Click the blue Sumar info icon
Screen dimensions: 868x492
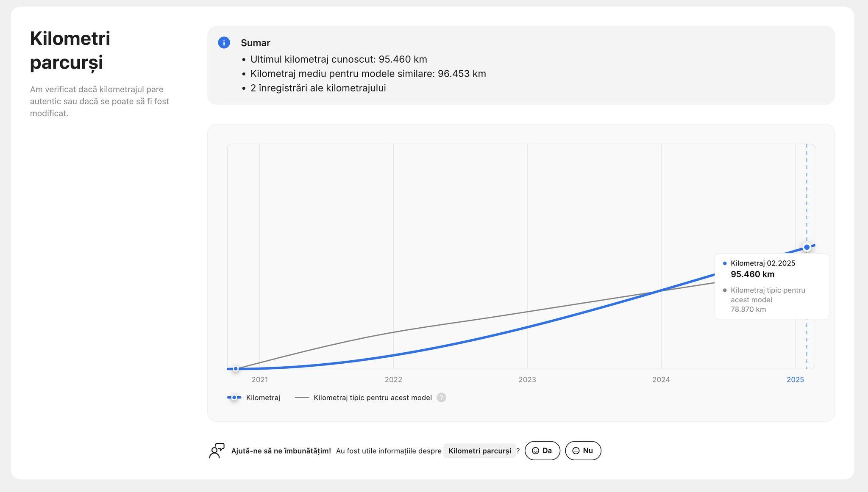pos(224,43)
